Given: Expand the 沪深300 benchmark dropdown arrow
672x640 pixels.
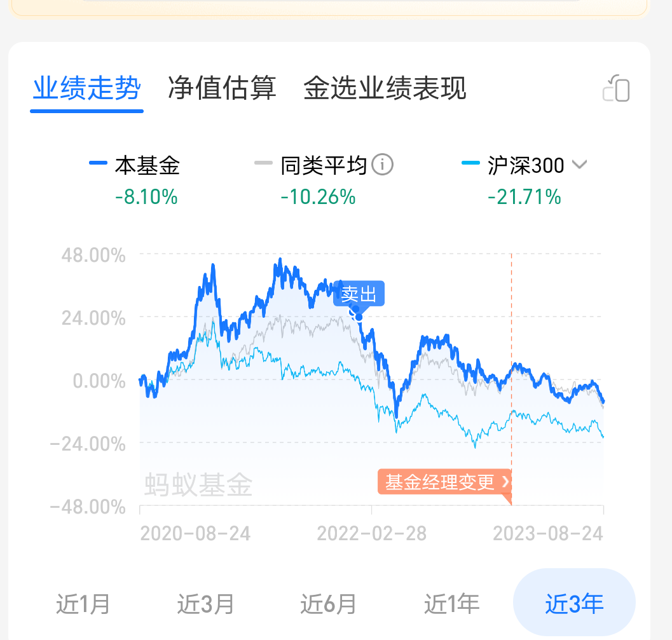Looking at the screenshot, I should pyautogui.click(x=579, y=165).
